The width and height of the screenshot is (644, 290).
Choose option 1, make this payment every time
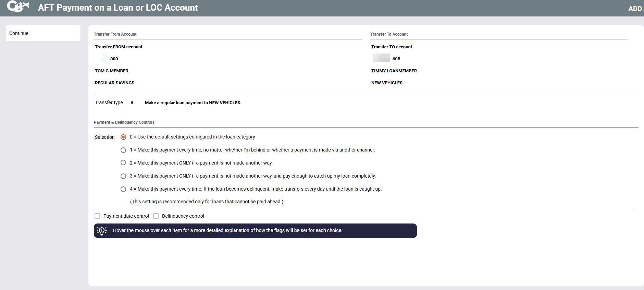point(123,150)
